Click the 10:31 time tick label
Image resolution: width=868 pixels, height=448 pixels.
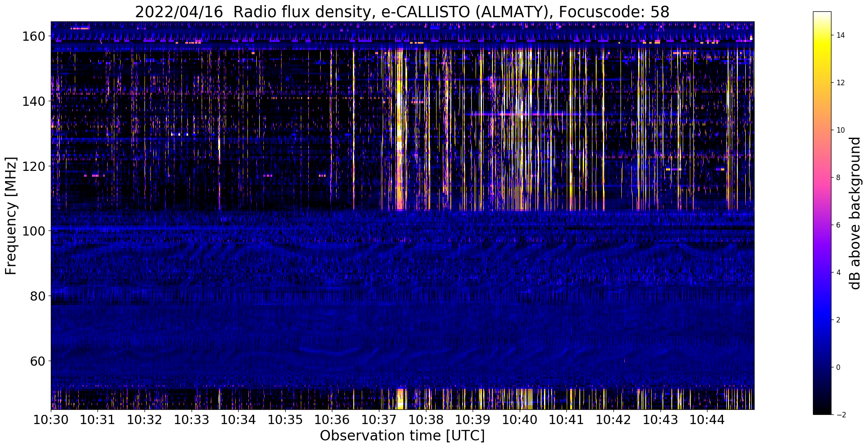point(98,419)
